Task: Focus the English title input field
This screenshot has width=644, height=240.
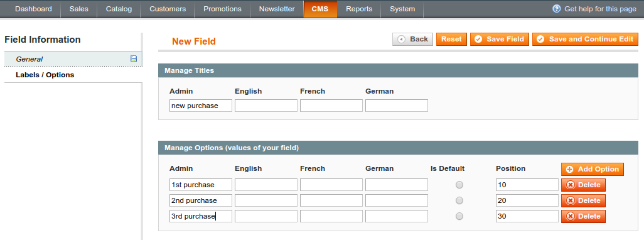Action: (266, 106)
